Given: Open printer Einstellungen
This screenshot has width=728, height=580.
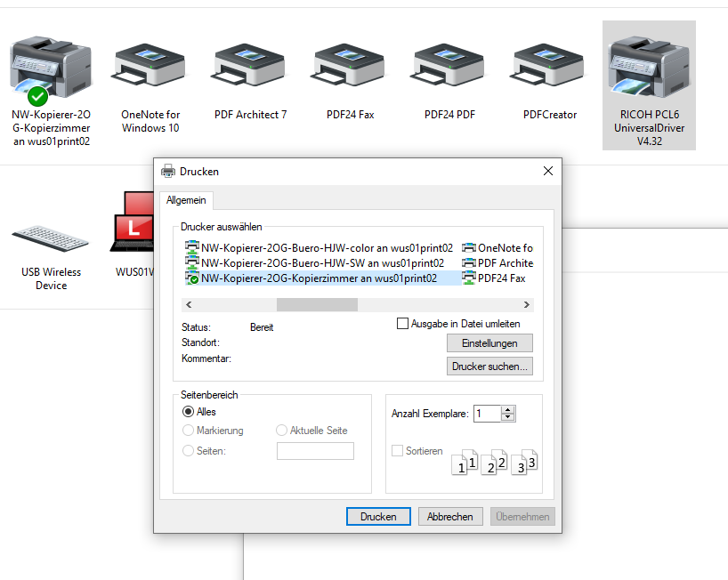Looking at the screenshot, I should coord(489,343).
